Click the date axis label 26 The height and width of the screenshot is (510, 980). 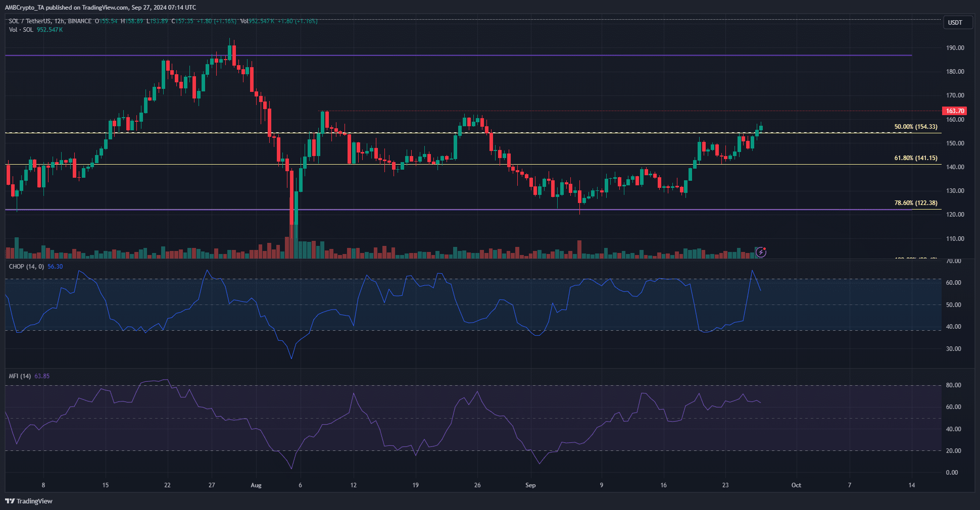click(477, 485)
